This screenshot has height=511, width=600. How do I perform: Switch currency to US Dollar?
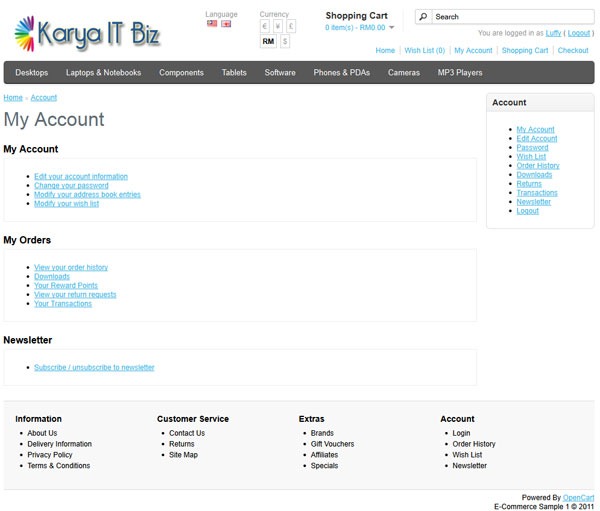(x=285, y=41)
